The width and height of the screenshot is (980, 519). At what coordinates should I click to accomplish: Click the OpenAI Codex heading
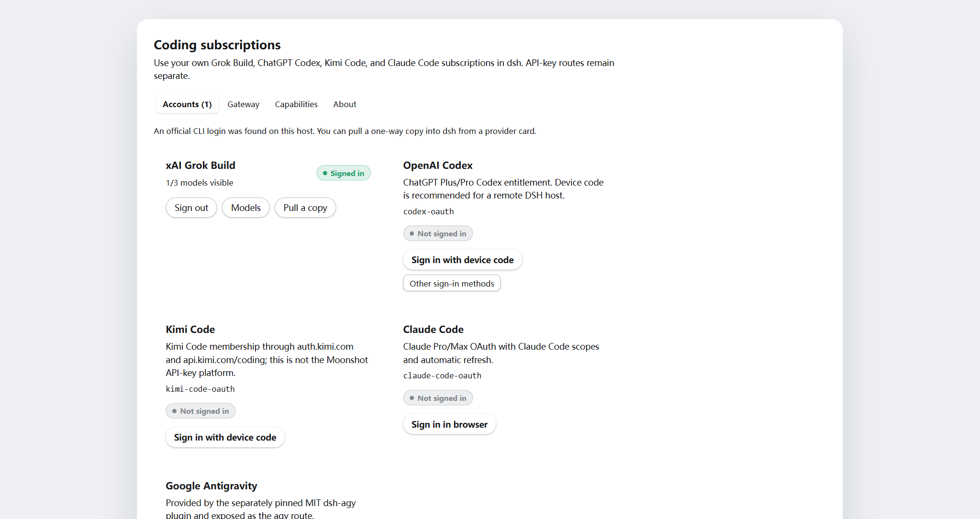(x=438, y=166)
